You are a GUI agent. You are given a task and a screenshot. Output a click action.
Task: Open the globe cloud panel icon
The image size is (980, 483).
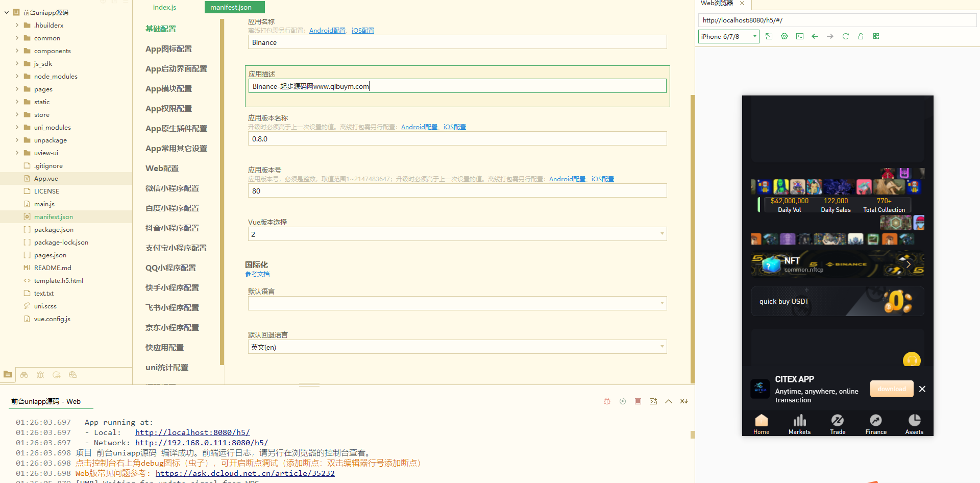(x=73, y=375)
